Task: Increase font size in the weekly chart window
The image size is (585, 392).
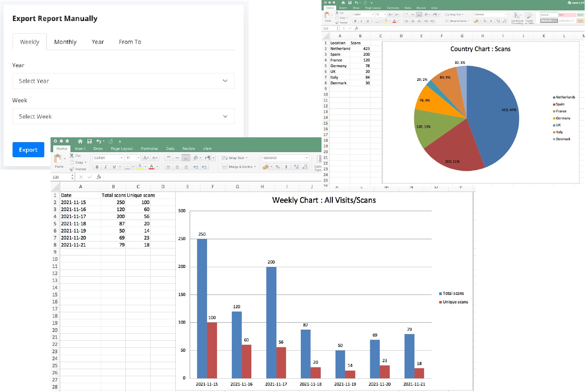Action: [x=146, y=158]
